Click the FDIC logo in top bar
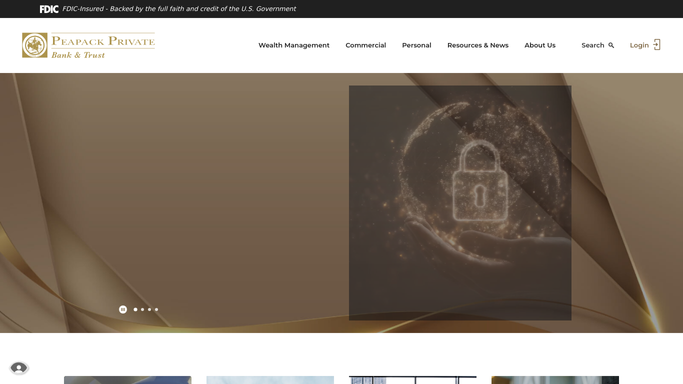683x384 pixels. coord(49,9)
